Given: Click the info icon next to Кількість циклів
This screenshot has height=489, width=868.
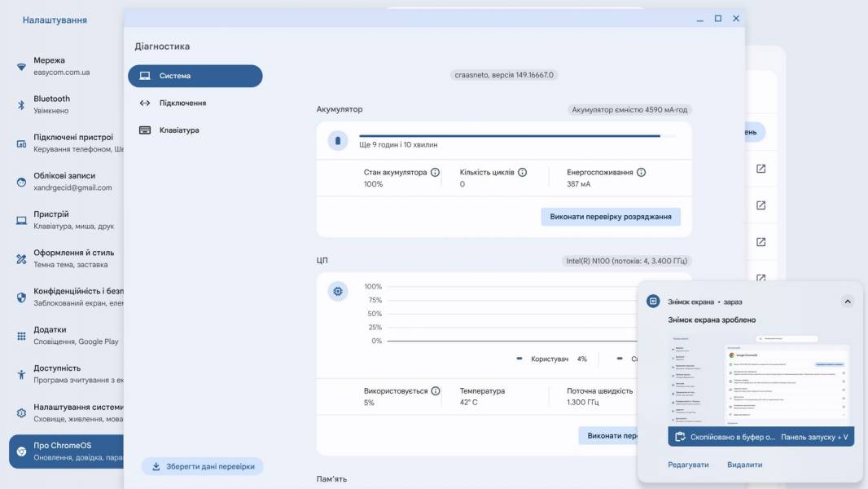Looking at the screenshot, I should (522, 172).
